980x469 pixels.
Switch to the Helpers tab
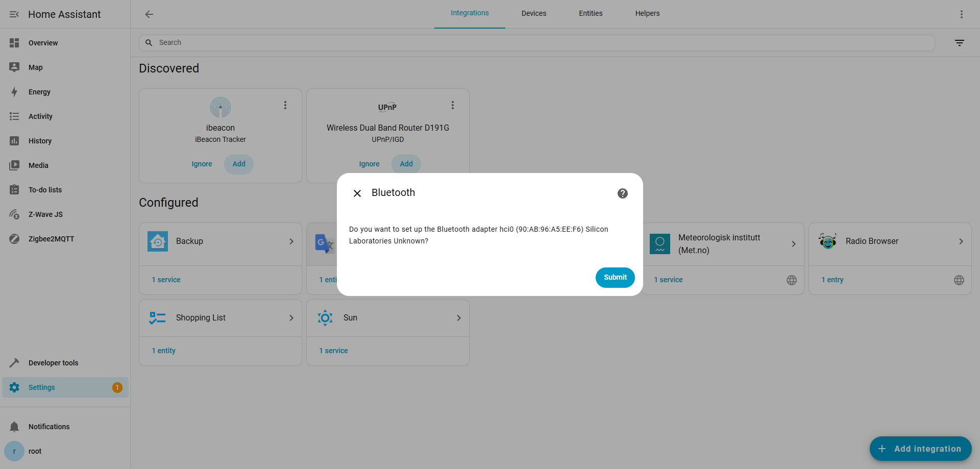coord(647,14)
